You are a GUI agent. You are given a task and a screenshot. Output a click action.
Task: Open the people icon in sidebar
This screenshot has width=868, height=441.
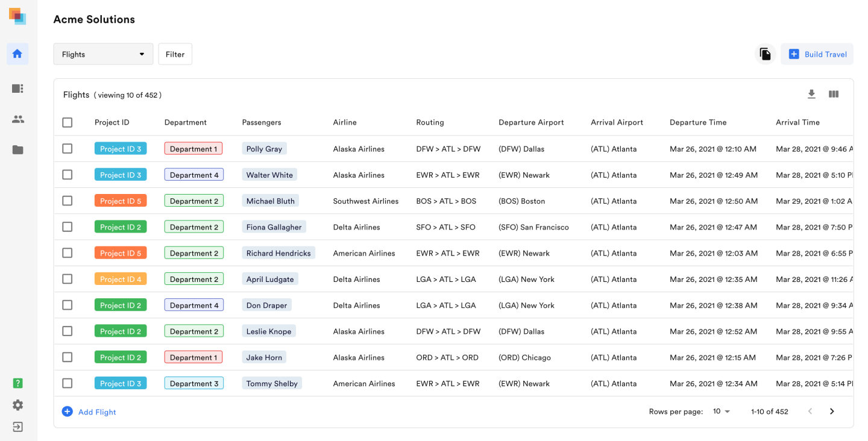pos(18,119)
